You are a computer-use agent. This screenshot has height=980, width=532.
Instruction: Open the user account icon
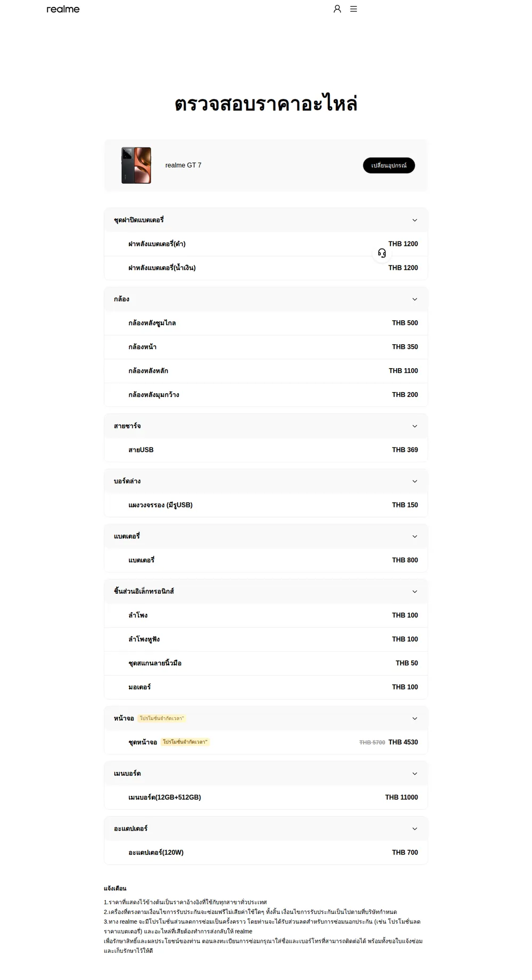337,9
